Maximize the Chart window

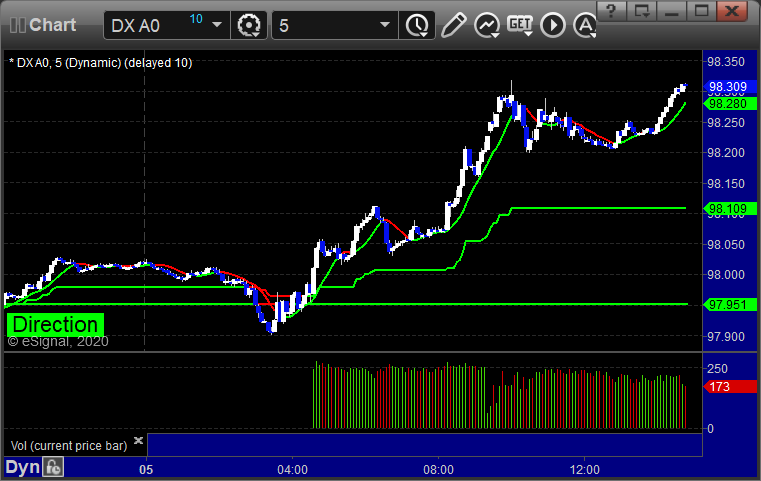(x=701, y=11)
